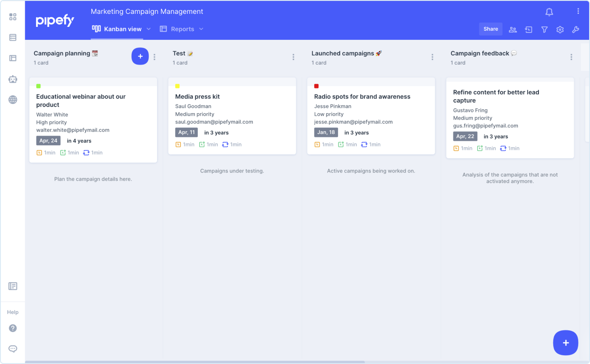Open the filter funnel icon in toolbar
Screen dimensions: 590x364
coord(544,29)
